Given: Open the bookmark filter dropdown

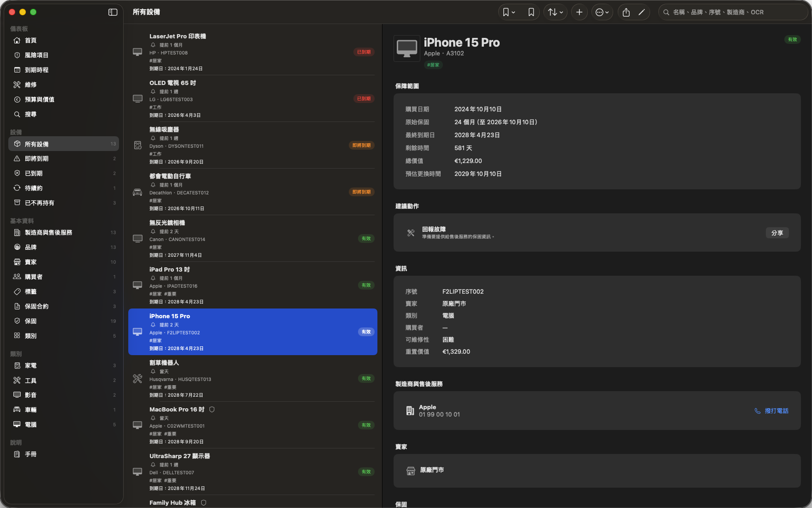Looking at the screenshot, I should click(509, 12).
